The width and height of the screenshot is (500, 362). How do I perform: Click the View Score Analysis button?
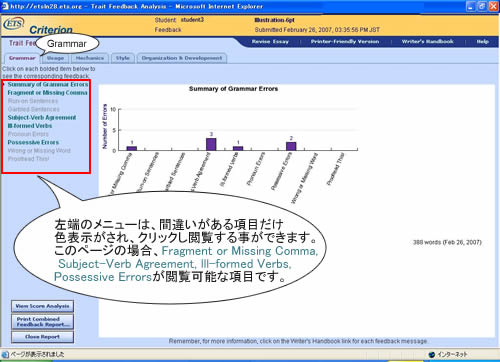tap(42, 306)
